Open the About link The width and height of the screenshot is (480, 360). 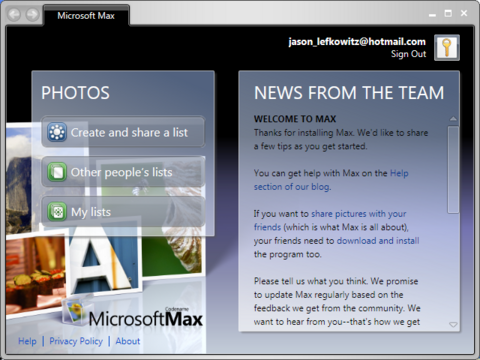pos(128,341)
